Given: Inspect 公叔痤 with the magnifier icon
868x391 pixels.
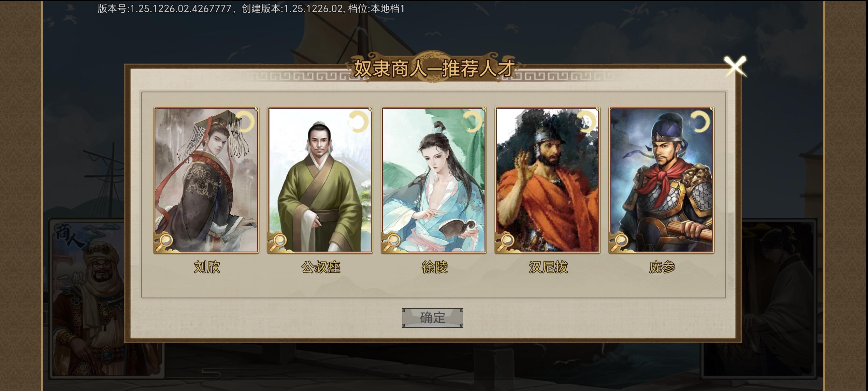Looking at the screenshot, I should 279,241.
